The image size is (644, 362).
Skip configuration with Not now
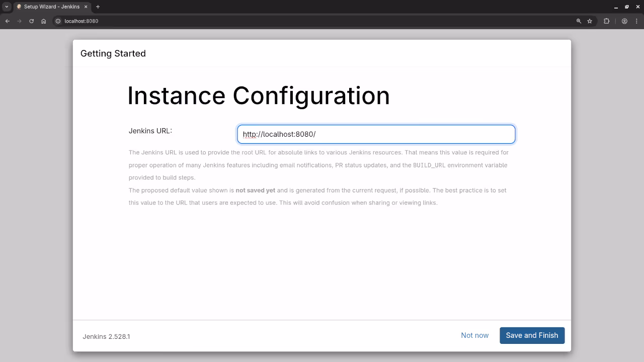[x=474, y=335]
